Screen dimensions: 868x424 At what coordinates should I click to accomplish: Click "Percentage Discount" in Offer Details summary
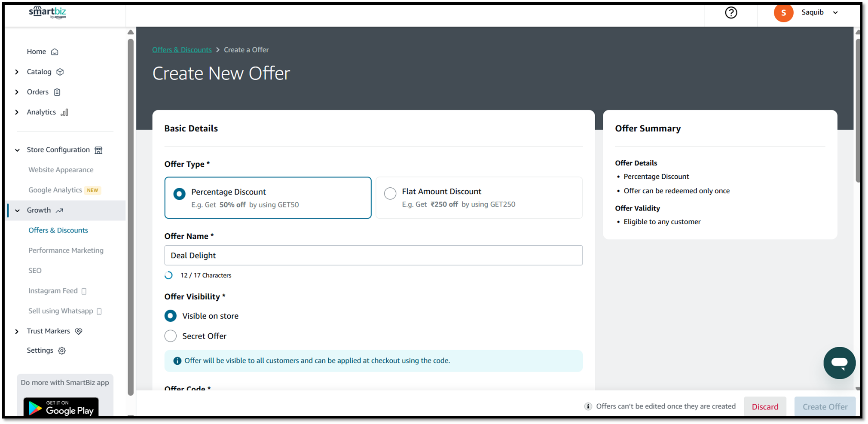click(x=656, y=177)
